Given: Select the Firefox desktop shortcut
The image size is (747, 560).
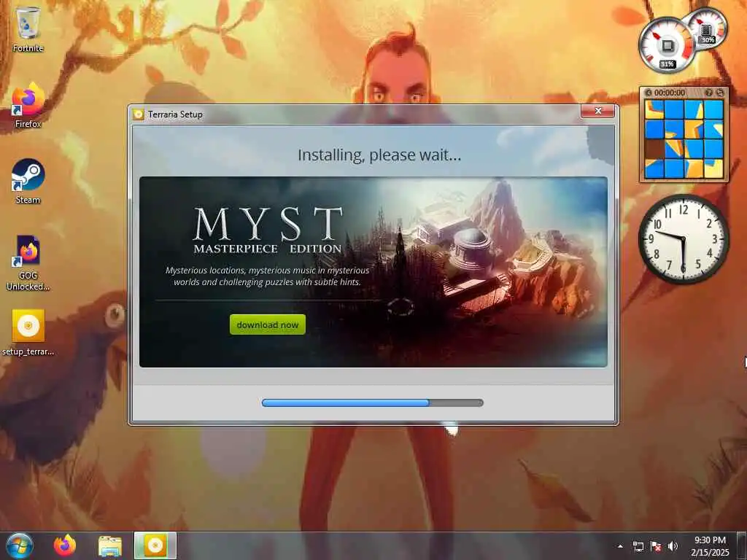Looking at the screenshot, I should [x=28, y=105].
